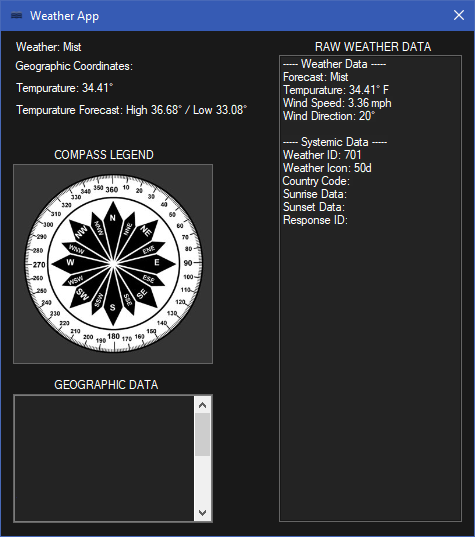Click inside the Geographic Data text box
Image resolution: width=475 pixels, height=537 pixels.
104,459
